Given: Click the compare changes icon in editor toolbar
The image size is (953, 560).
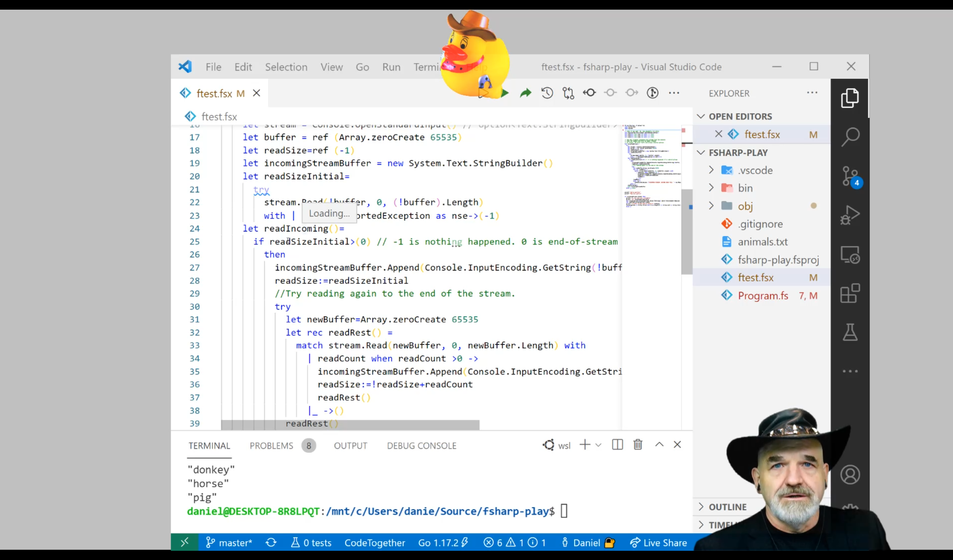Looking at the screenshot, I should (568, 93).
